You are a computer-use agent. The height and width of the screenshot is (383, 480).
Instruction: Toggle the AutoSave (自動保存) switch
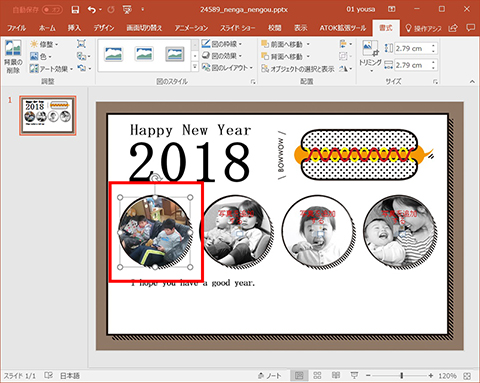[x=52, y=10]
